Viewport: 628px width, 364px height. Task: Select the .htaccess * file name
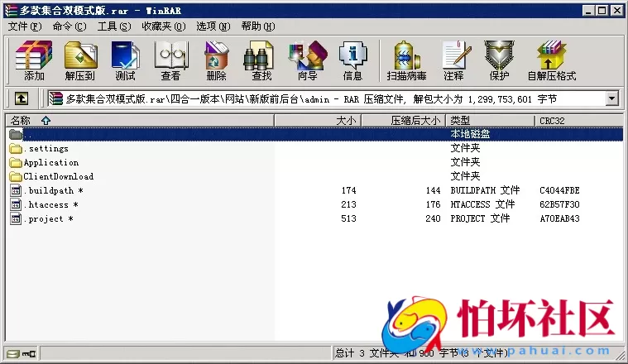pyautogui.click(x=50, y=204)
